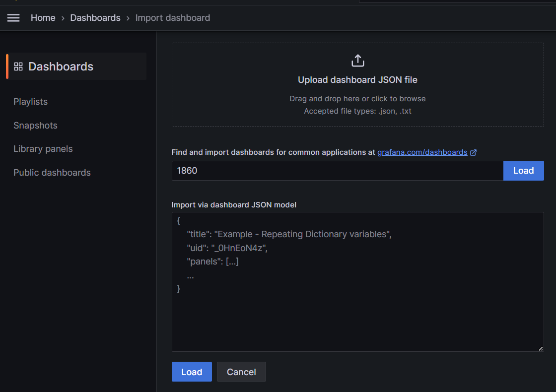Cancel the dashboard import

(241, 371)
